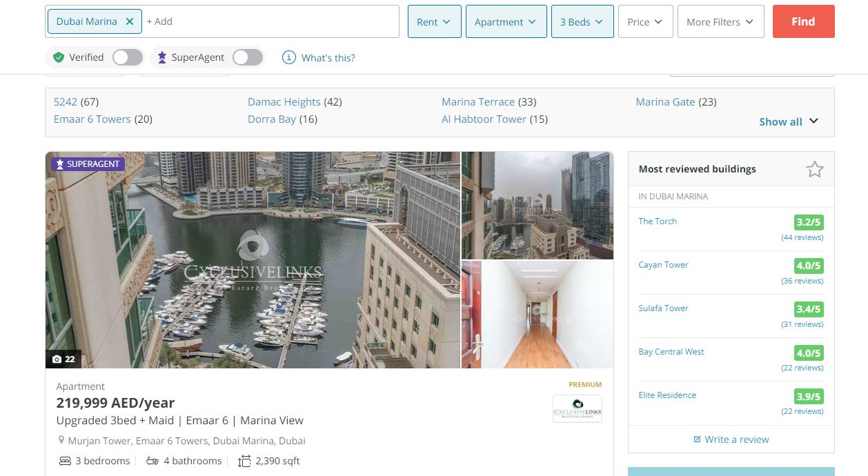Screen dimensions: 868x476
Task: Click the SUPERAGENT tag on the listing photo
Action: [x=88, y=164]
